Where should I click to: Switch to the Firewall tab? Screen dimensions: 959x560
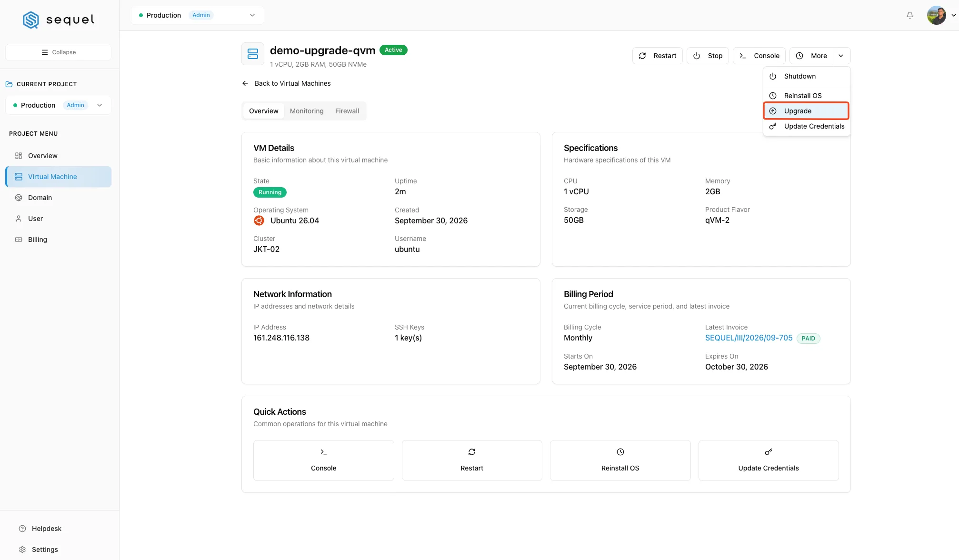click(x=347, y=111)
